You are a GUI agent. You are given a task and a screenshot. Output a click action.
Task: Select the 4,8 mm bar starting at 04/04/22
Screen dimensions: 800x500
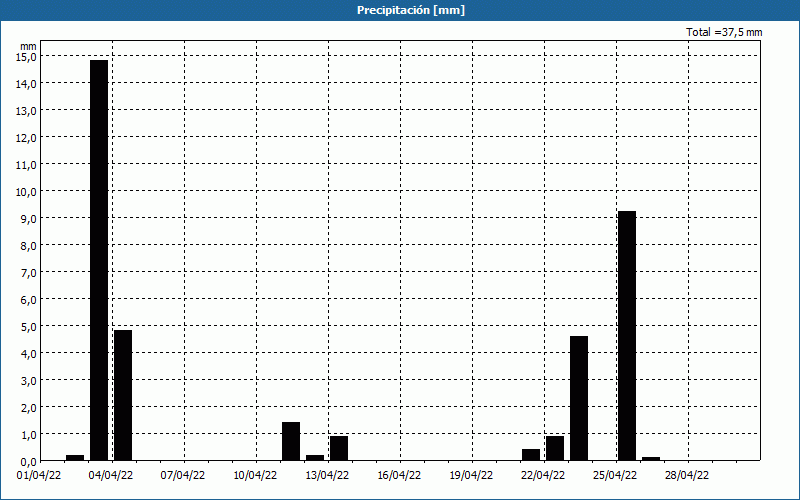click(x=123, y=395)
